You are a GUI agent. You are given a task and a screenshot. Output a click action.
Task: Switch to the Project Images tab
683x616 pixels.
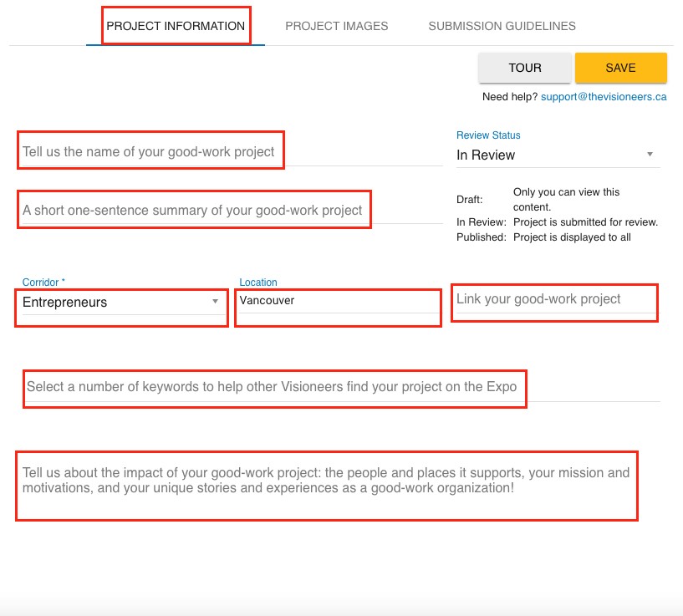click(x=336, y=26)
